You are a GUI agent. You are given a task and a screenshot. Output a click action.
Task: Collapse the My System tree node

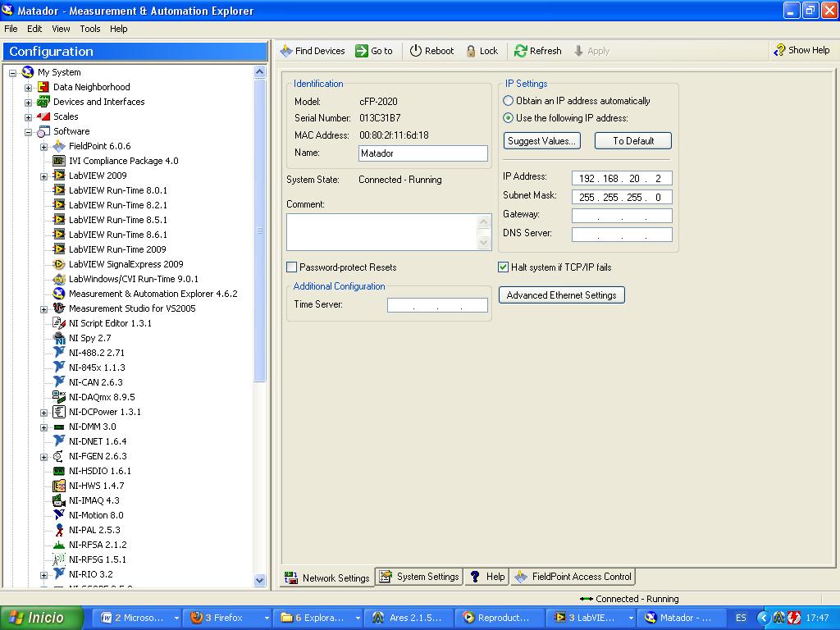(13, 73)
